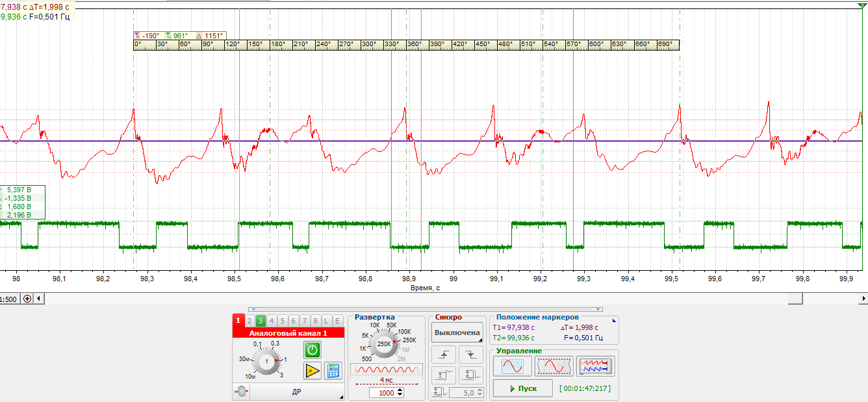The image size is (868, 402).
Task: Open channel tab 8
Action: tap(316, 320)
